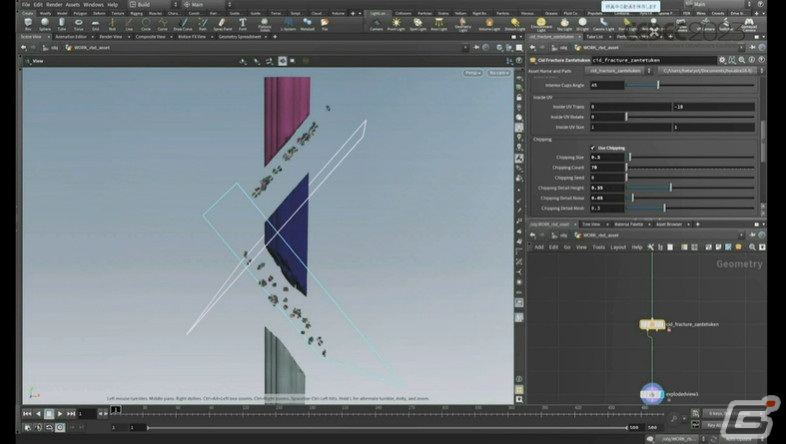Open the No cam menu in viewport
The image size is (786, 444).
click(x=499, y=73)
